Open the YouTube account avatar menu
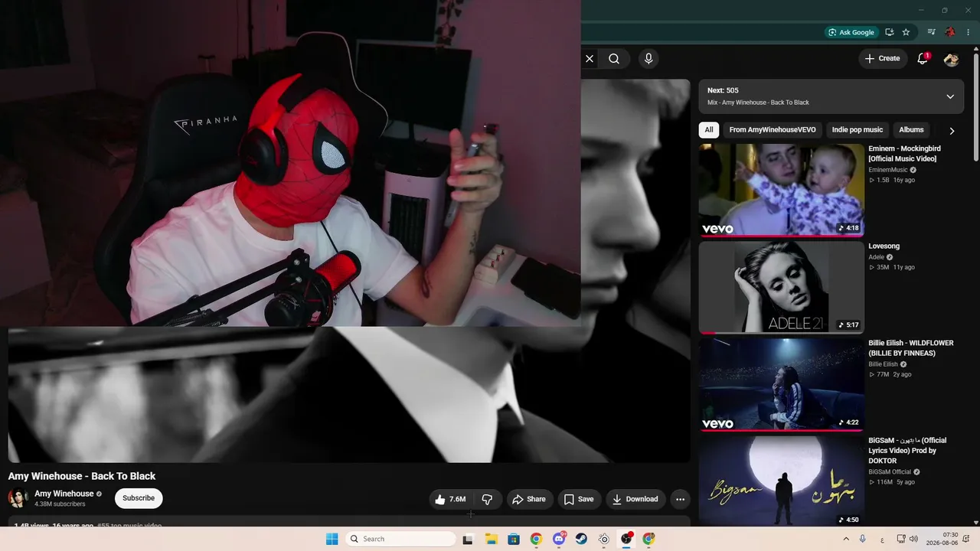The image size is (980, 551). point(951,59)
